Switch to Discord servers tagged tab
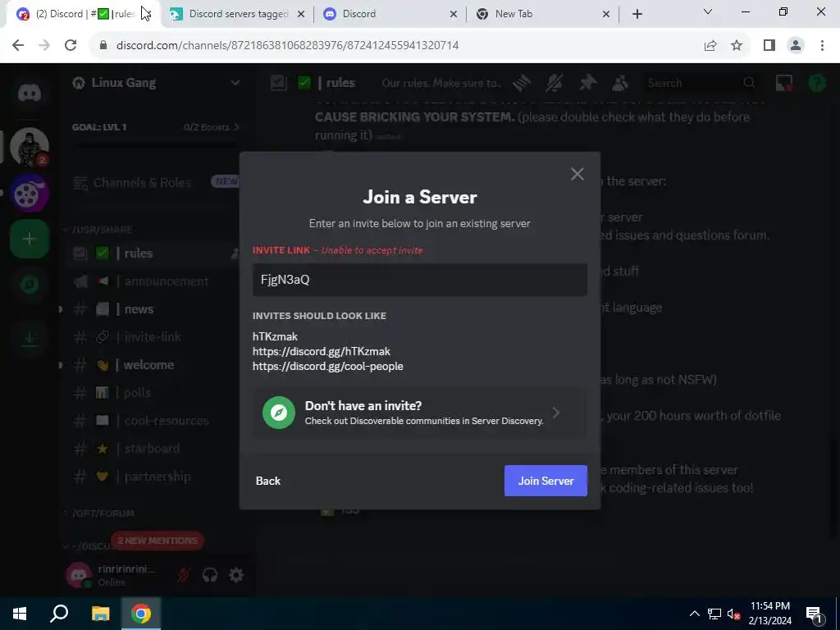Image resolution: width=840 pixels, height=630 pixels. point(238,14)
